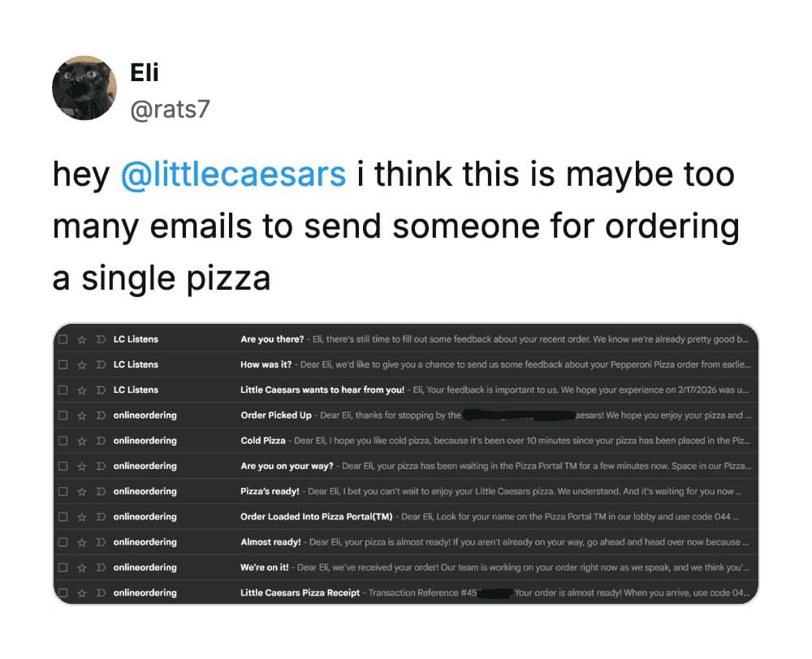Image resolution: width=812 pixels, height=659 pixels.
Task: Star the "Are you on your way?" email
Action: [x=80, y=466]
